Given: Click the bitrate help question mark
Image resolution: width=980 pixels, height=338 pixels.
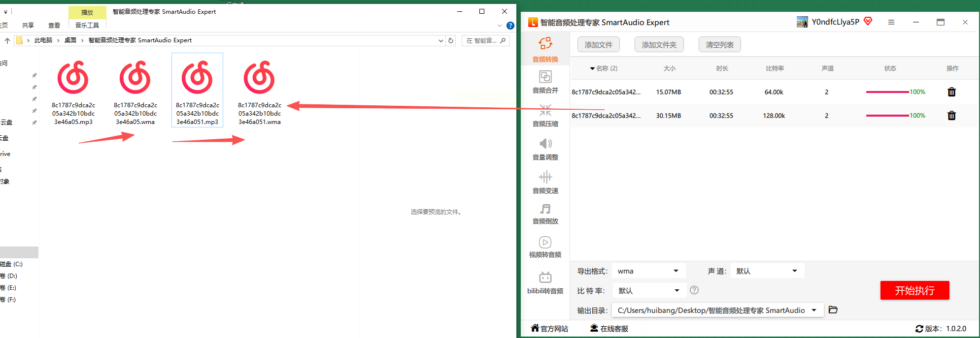Looking at the screenshot, I should pos(694,290).
